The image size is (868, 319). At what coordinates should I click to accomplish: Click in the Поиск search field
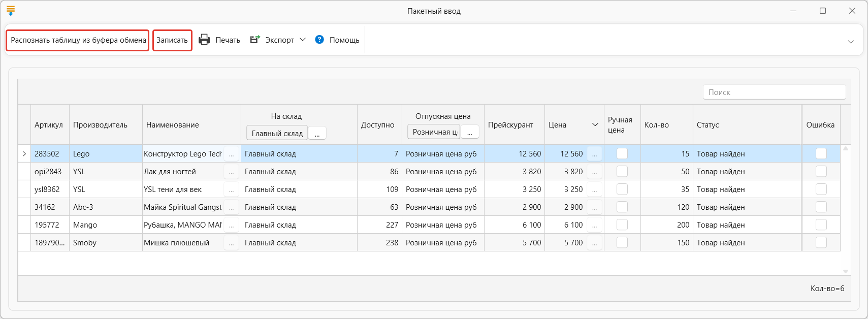pos(774,92)
